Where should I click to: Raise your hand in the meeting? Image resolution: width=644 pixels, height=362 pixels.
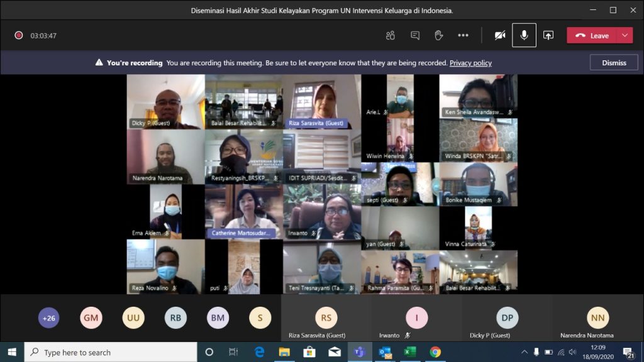(439, 35)
